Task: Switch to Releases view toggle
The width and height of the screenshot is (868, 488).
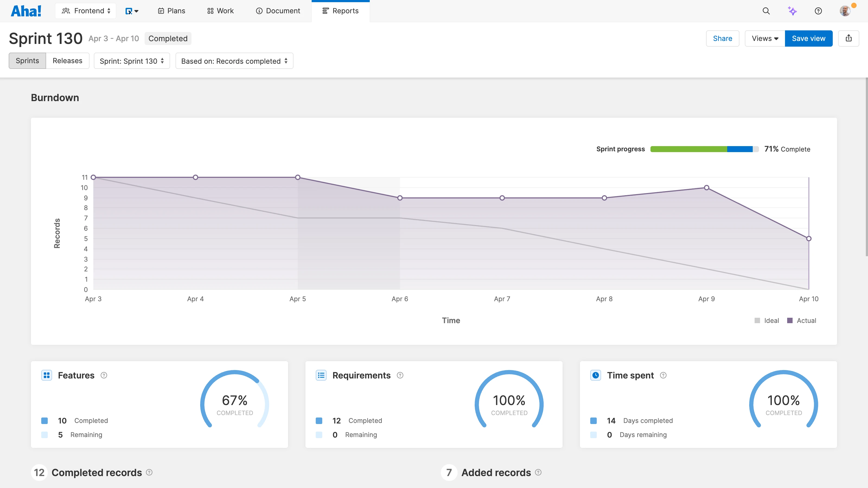Action: tap(67, 61)
